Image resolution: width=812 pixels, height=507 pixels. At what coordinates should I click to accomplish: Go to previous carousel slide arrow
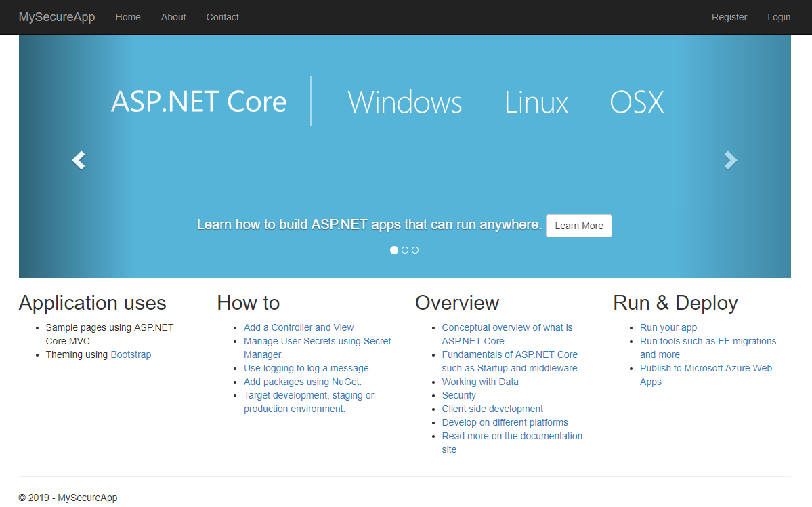tap(79, 160)
